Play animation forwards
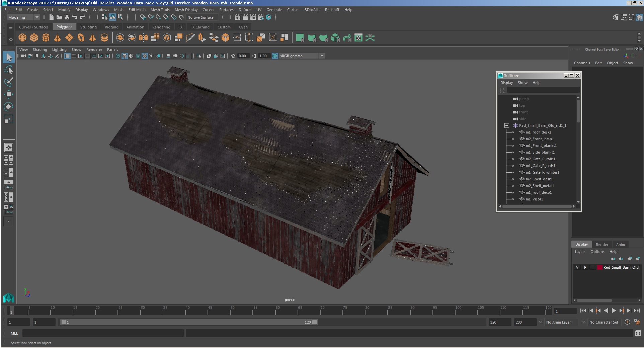This screenshot has height=348, width=644. [x=614, y=311]
